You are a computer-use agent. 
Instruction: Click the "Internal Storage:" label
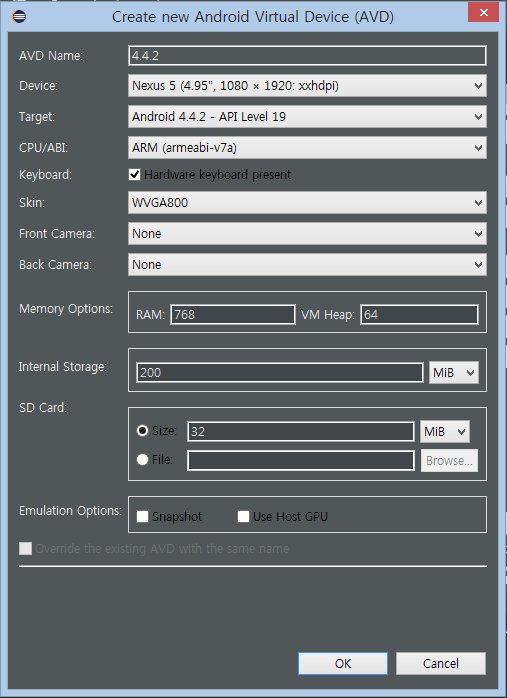pyautogui.click(x=63, y=367)
